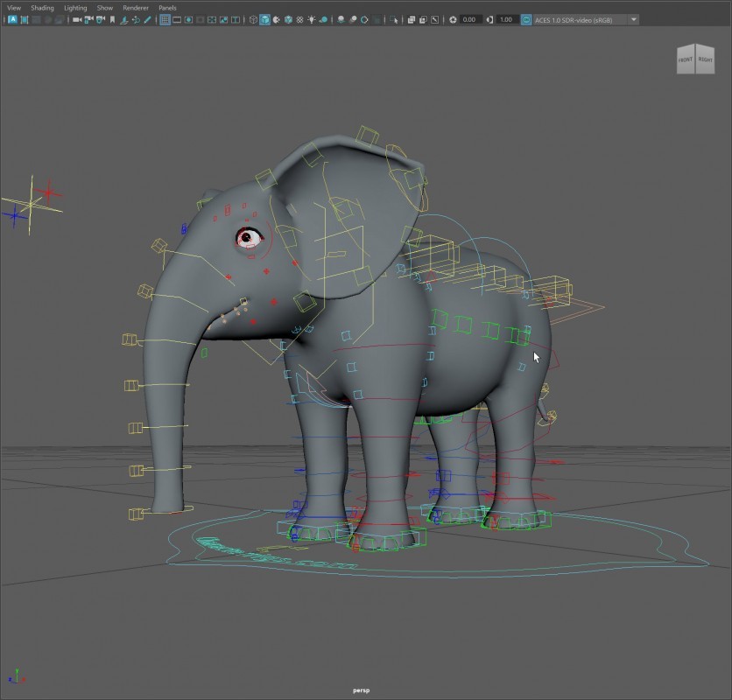732x700 pixels.
Task: Click the Exposure reset icon
Action: click(453, 19)
